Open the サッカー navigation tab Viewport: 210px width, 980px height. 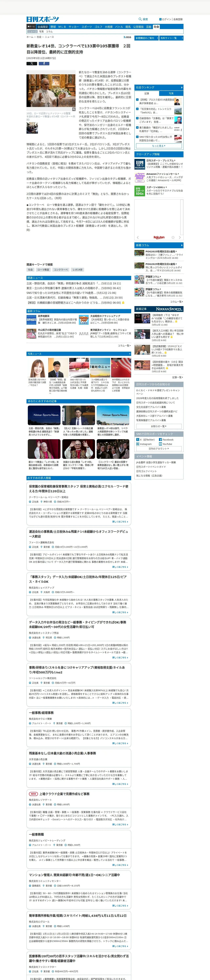pyautogui.click(x=74, y=27)
